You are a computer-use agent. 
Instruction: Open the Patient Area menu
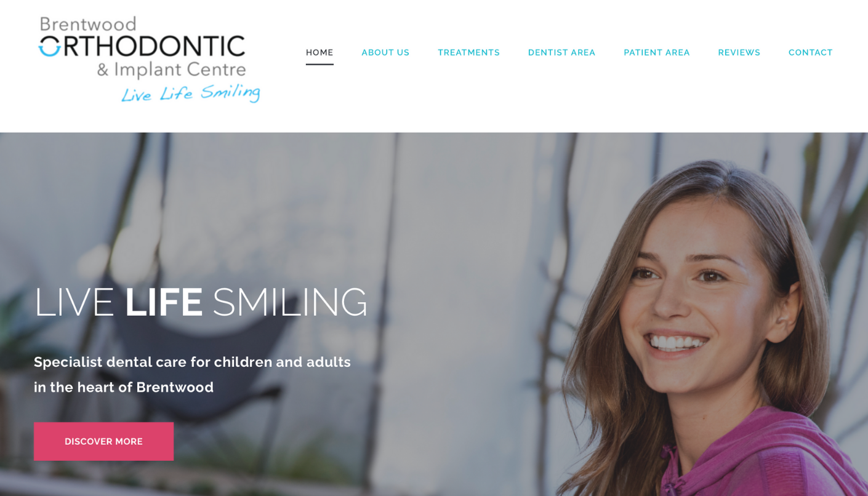coord(657,52)
